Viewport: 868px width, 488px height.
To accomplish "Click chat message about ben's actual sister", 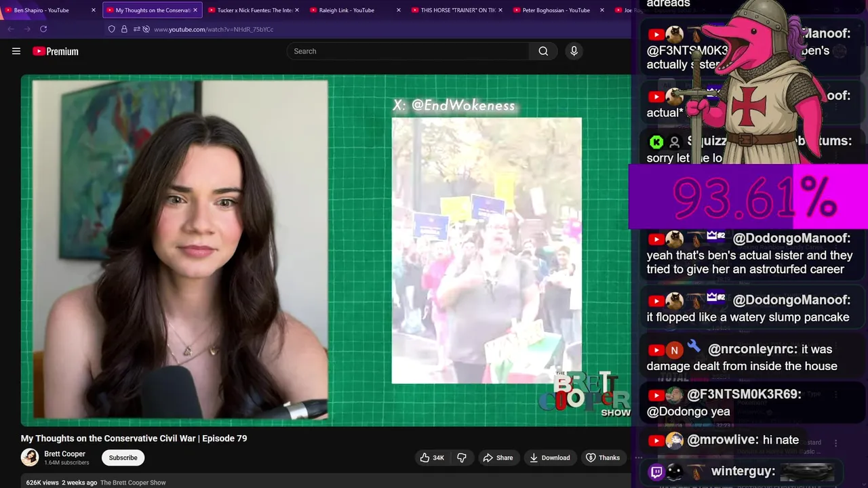I will tap(749, 262).
